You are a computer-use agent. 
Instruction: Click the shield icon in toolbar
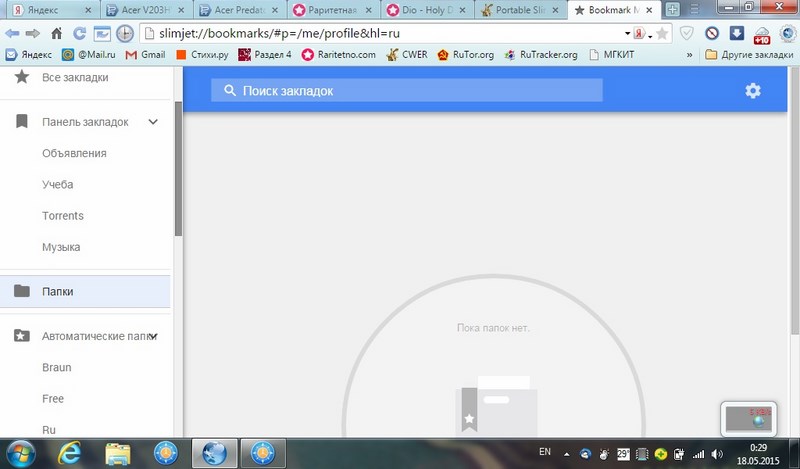(x=687, y=33)
